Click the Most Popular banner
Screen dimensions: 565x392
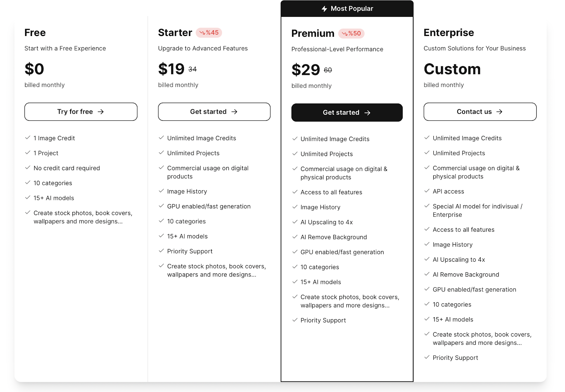[x=347, y=8]
